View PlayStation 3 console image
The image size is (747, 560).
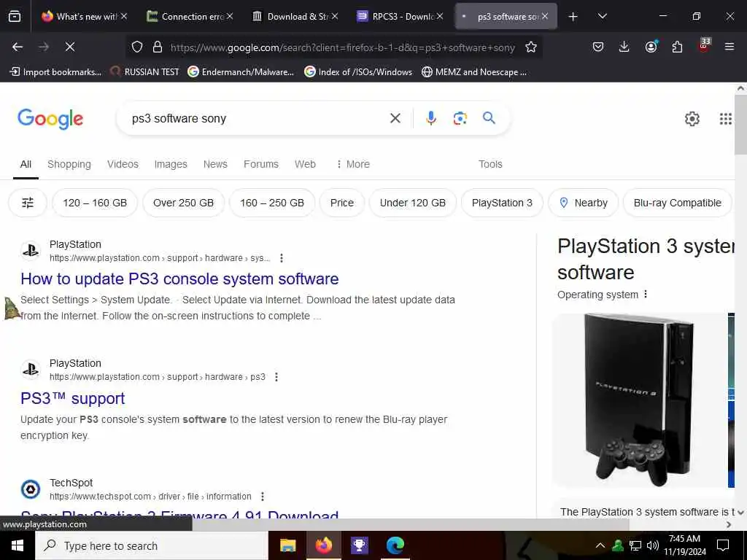(638, 400)
